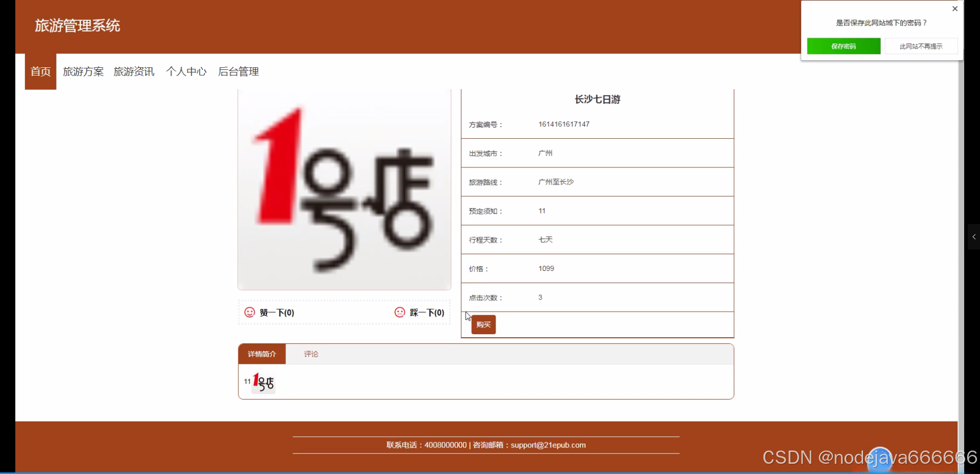Click the 赞一下(0) like text
The width and height of the screenshot is (980, 474).
[277, 312]
